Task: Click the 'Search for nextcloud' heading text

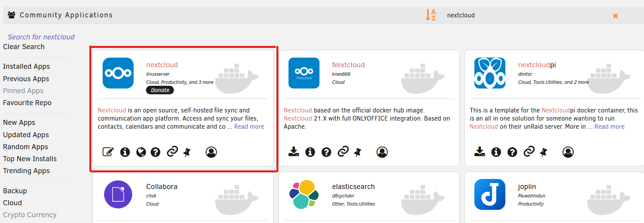Action: (x=41, y=37)
